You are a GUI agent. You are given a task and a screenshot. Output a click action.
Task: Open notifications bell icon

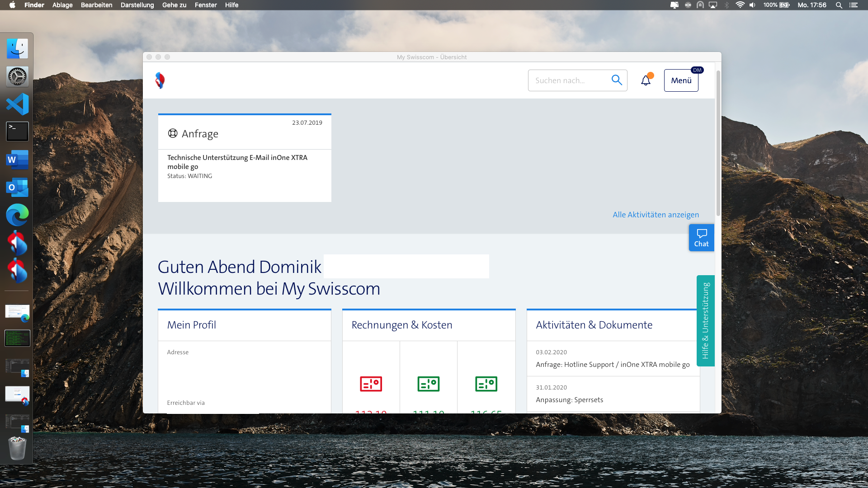646,80
